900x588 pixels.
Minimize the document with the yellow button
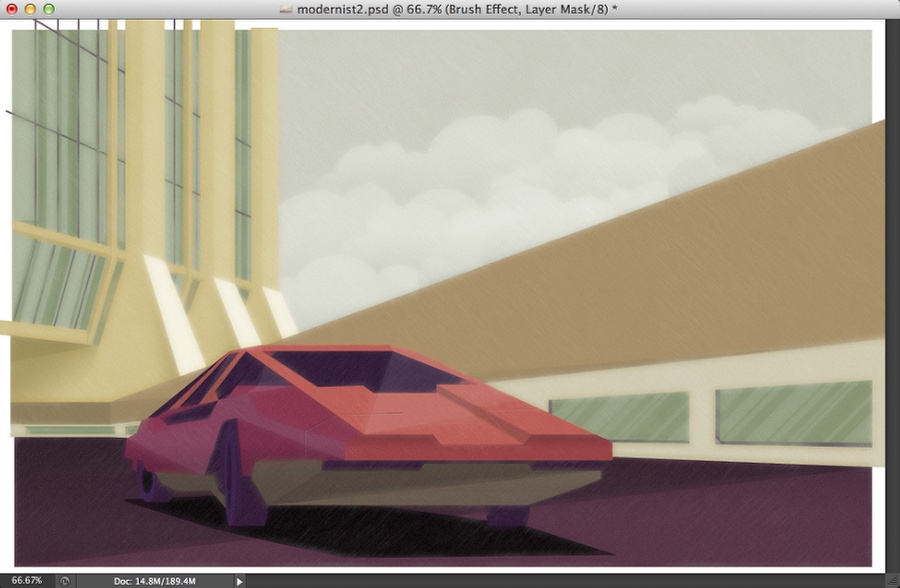(30, 9)
